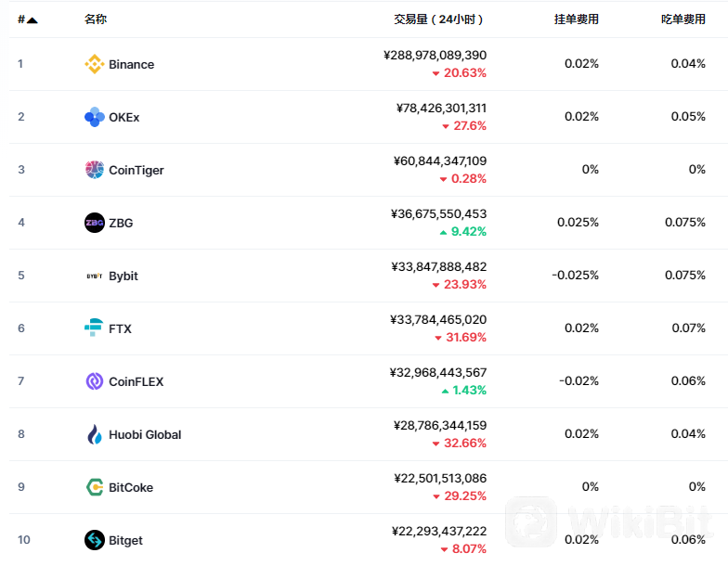Click the 吃单费用 column header
This screenshot has height=566, width=728.
point(683,19)
